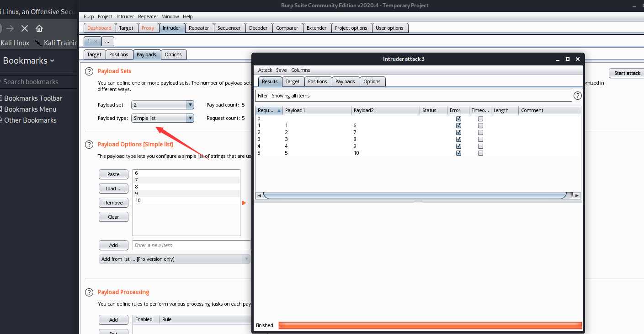The image size is (644, 334).
Task: Click the orange arrow beside payload list
Action: coord(244,203)
